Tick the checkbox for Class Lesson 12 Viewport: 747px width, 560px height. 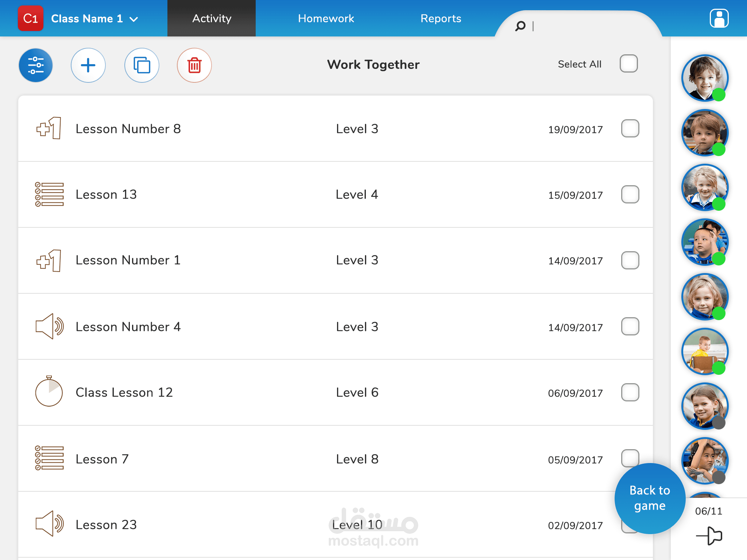tap(630, 393)
